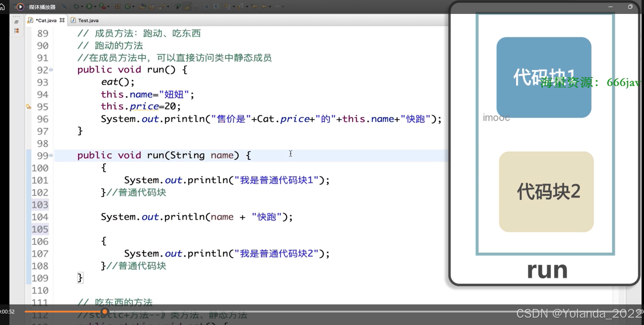Click the quick-fix warning icon on line 95
Image resolution: width=644 pixels, height=325 pixels.
pos(29,107)
